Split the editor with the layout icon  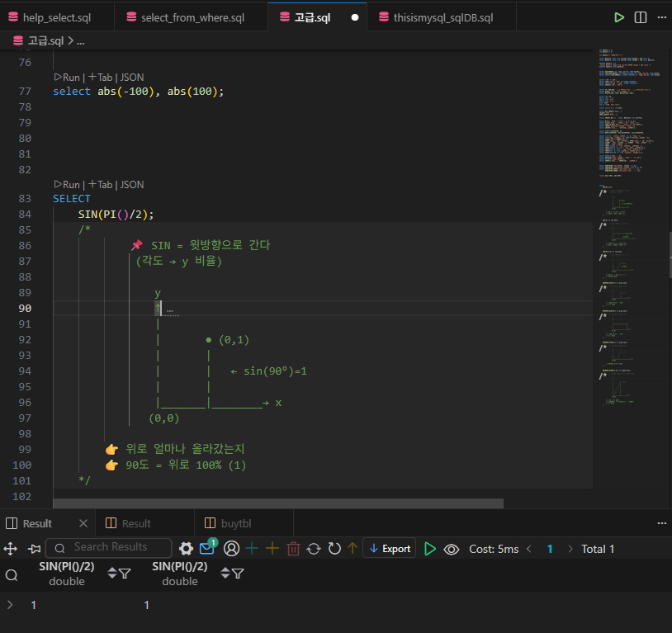click(641, 17)
